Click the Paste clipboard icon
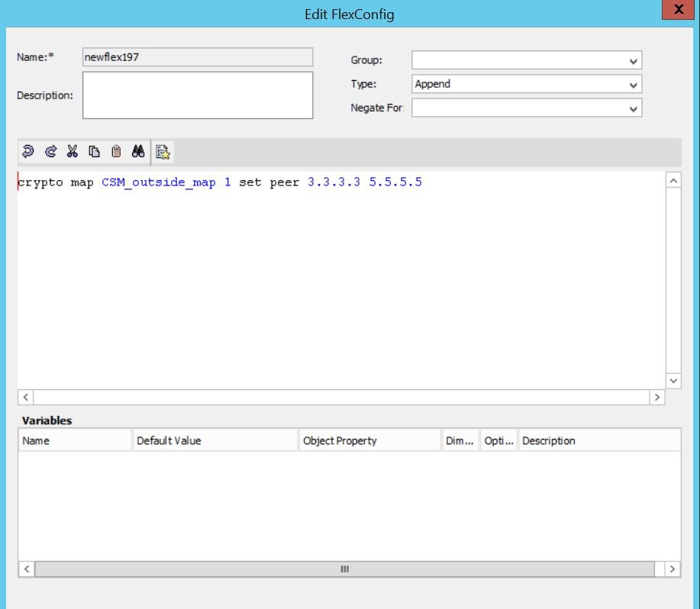This screenshot has height=609, width=700. (x=116, y=152)
